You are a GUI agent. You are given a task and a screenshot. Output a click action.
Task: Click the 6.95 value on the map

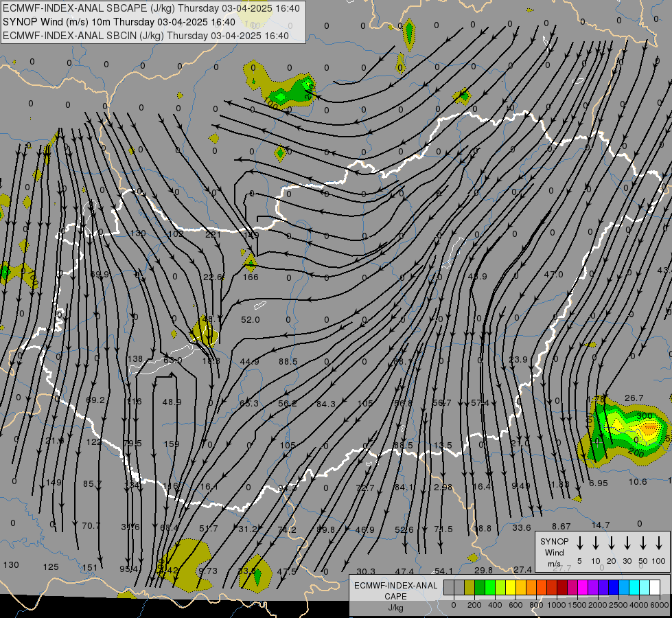tap(599, 483)
